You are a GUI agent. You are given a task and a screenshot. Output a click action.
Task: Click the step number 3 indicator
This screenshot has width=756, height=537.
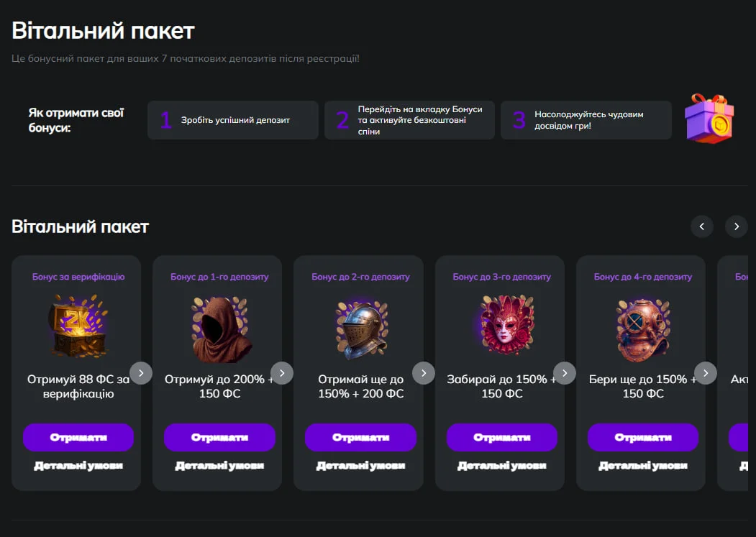pos(517,120)
